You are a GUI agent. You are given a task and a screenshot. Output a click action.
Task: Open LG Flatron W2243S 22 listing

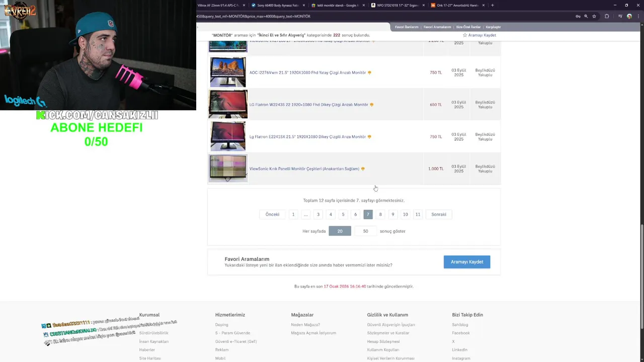(x=308, y=105)
